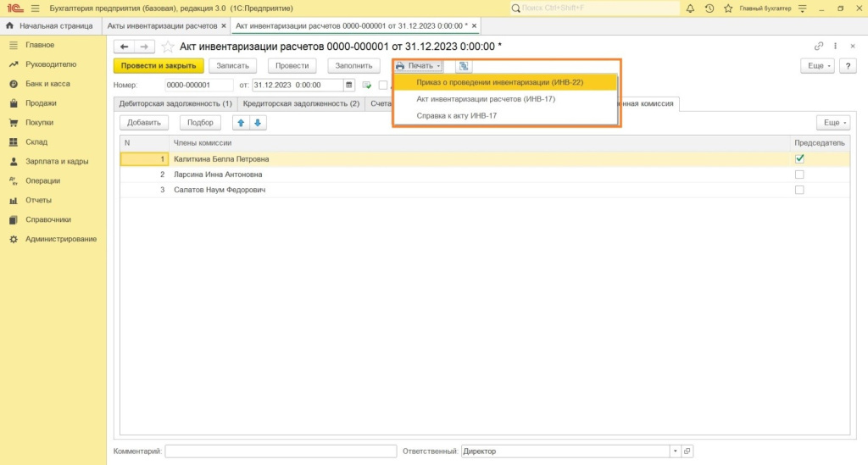Open the calendar picker for document date

click(349, 85)
